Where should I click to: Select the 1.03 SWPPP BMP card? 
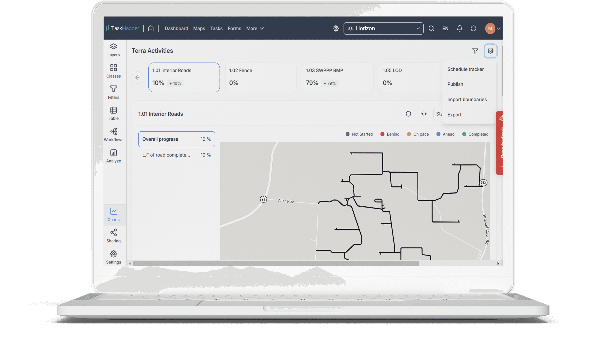(337, 77)
